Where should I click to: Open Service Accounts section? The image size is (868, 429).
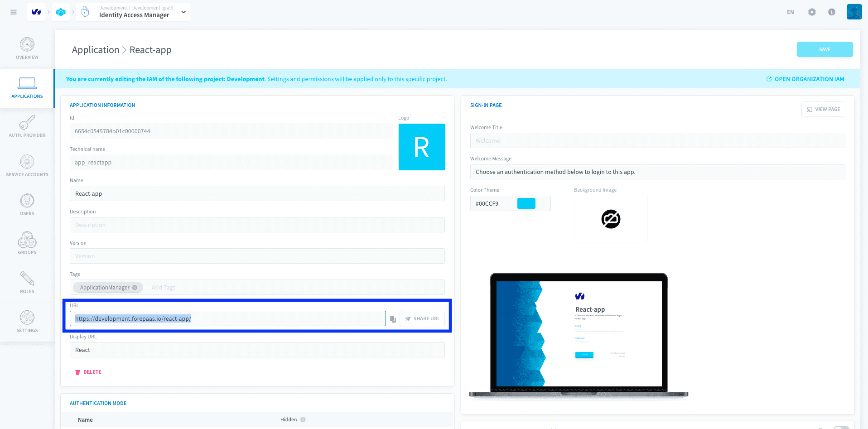(x=27, y=166)
